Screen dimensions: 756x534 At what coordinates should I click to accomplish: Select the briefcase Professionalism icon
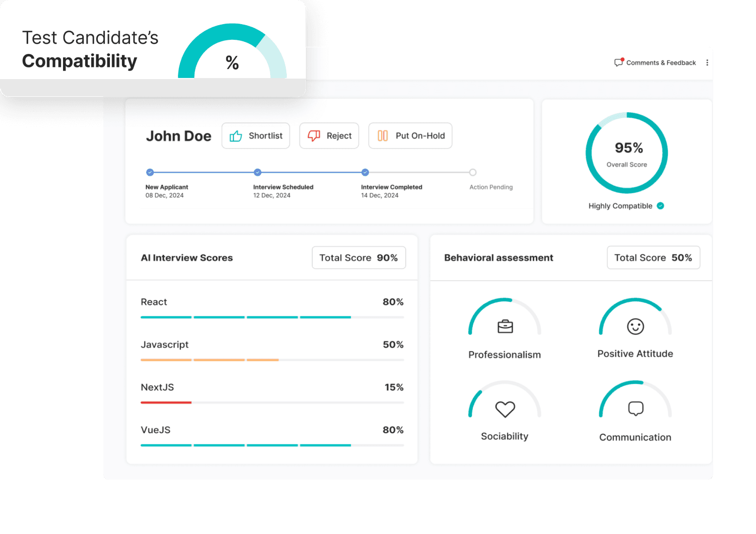pos(505,325)
